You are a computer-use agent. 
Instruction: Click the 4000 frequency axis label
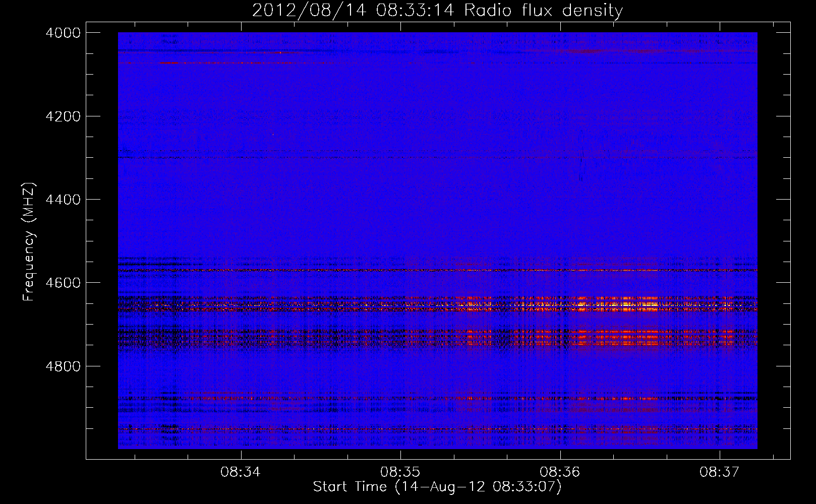click(x=63, y=33)
